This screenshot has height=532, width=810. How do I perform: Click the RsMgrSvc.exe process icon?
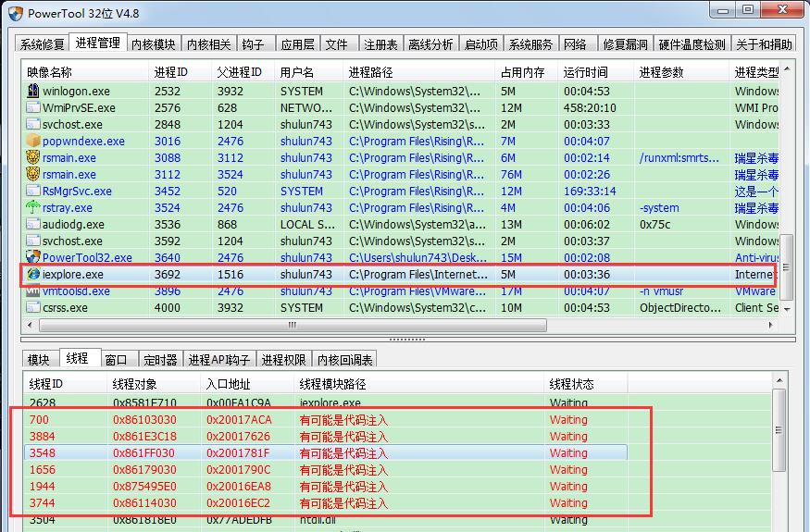coord(33,191)
